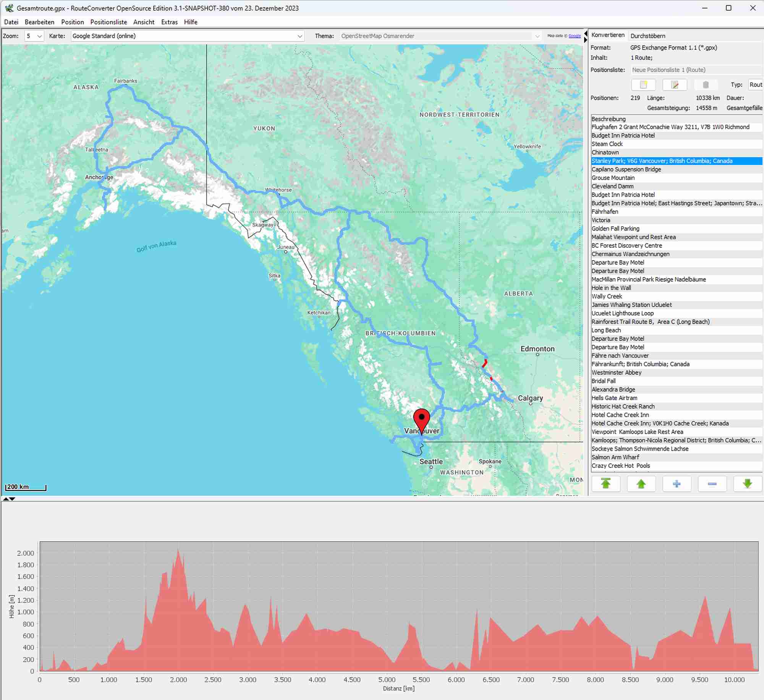Viewport: 764px width, 700px height.
Task: Open the Zoom level dropdown
Action: pyautogui.click(x=34, y=36)
